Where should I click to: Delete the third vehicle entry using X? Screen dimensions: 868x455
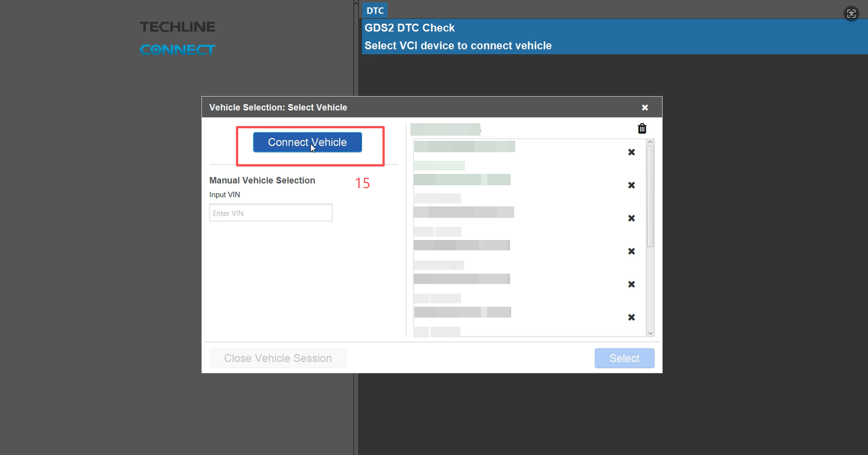[631, 218]
